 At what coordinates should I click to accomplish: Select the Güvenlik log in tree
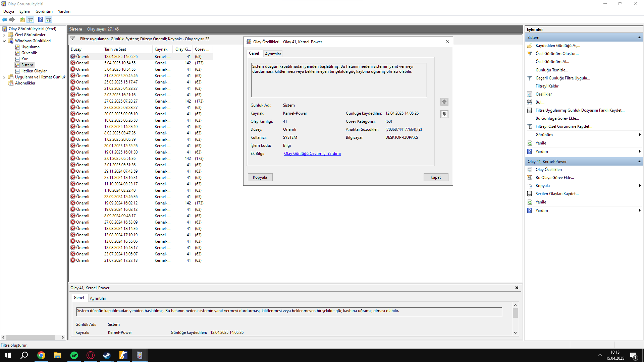click(x=29, y=53)
